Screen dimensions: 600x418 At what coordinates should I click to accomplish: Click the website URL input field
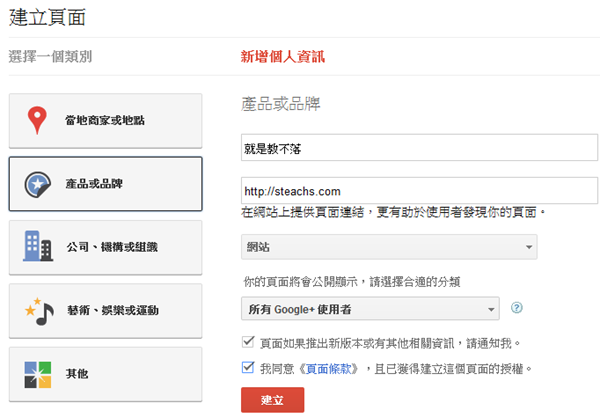pos(419,190)
